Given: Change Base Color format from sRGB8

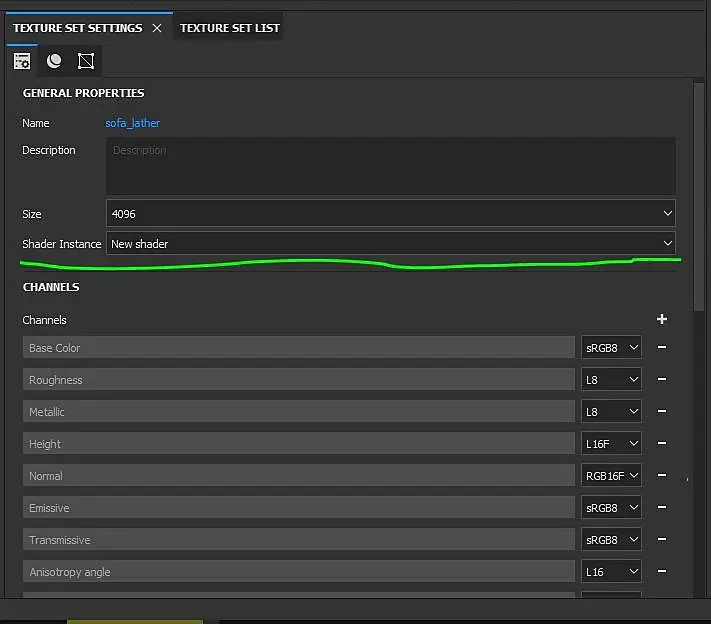Looking at the screenshot, I should click(611, 348).
